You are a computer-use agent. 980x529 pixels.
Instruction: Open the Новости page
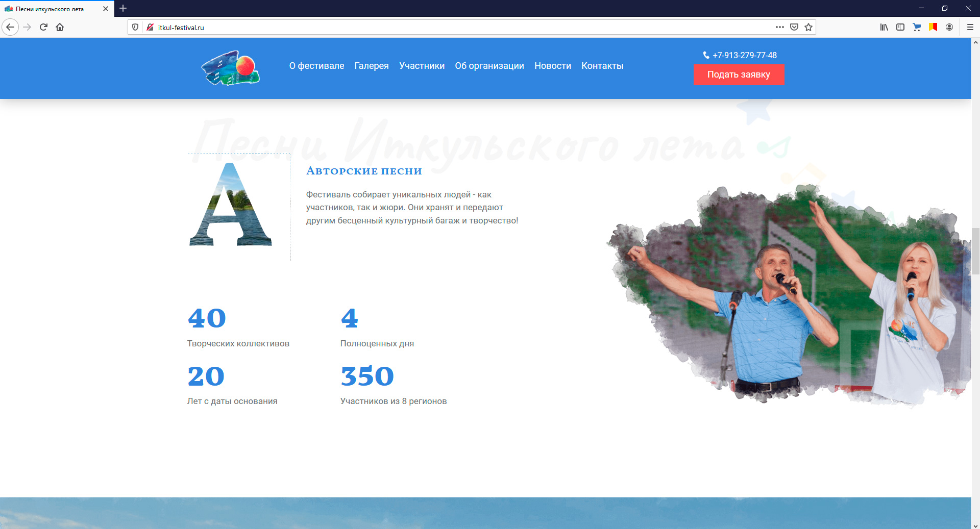coord(553,66)
